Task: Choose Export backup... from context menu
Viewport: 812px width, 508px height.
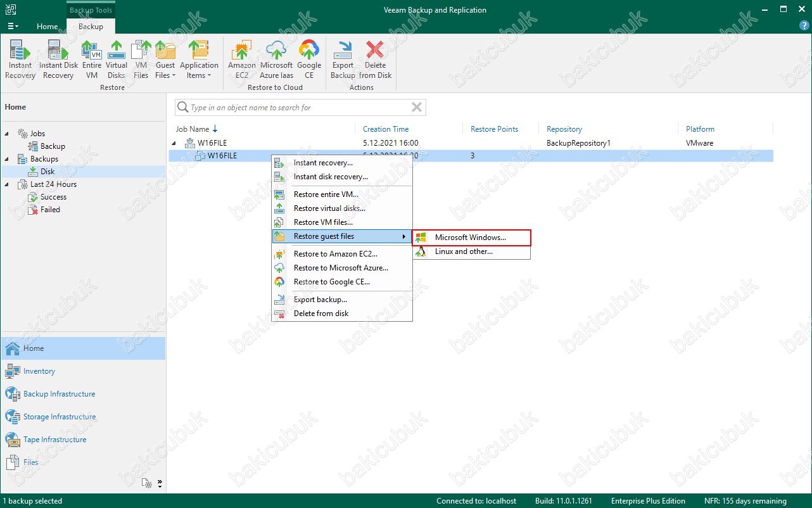Action: pos(342,300)
